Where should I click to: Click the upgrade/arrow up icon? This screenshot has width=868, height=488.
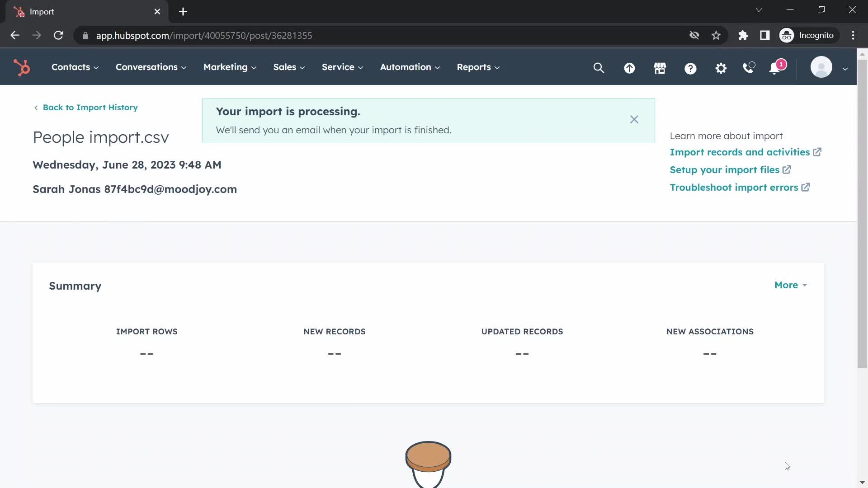click(x=630, y=67)
